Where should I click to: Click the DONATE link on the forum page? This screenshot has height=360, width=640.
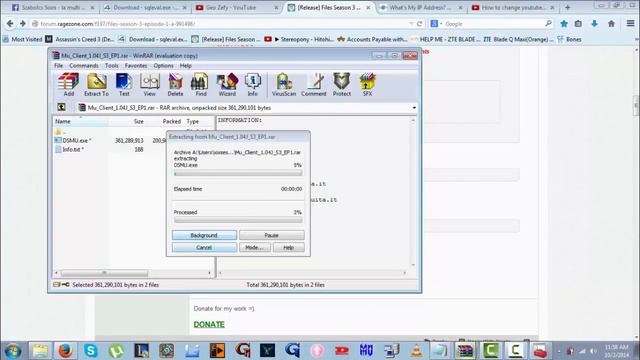209,324
